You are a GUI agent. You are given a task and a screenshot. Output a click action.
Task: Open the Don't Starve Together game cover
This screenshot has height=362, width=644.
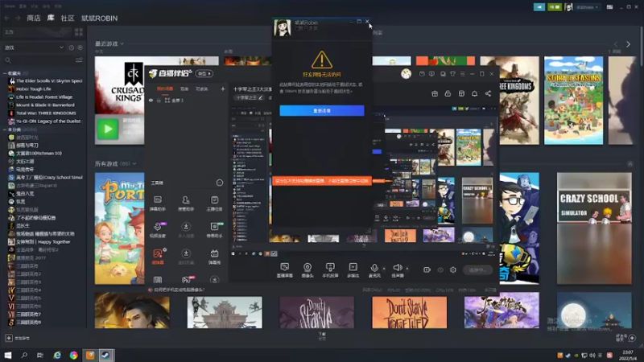tap(409, 312)
